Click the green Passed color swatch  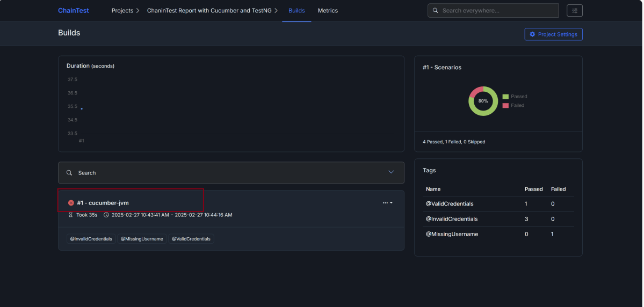tap(505, 97)
